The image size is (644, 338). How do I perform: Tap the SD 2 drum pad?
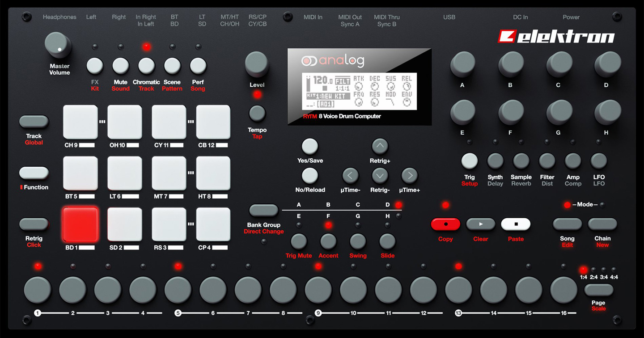pyautogui.click(x=125, y=224)
